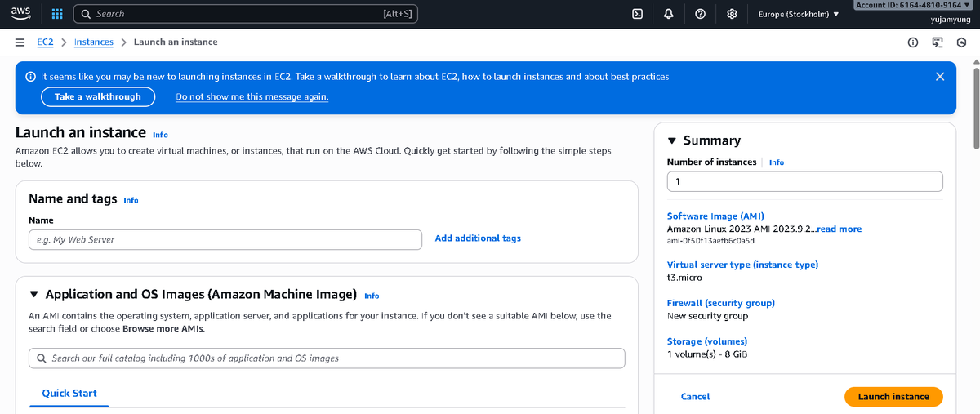The height and width of the screenshot is (414, 980).
Task: Open the help question mark menu
Action: click(x=700, y=14)
